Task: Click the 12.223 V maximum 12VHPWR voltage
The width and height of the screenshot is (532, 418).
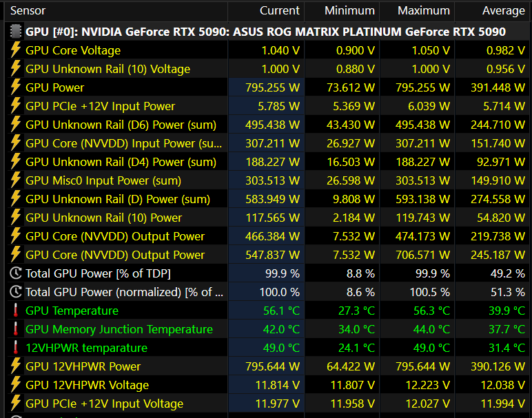Action: (428, 385)
